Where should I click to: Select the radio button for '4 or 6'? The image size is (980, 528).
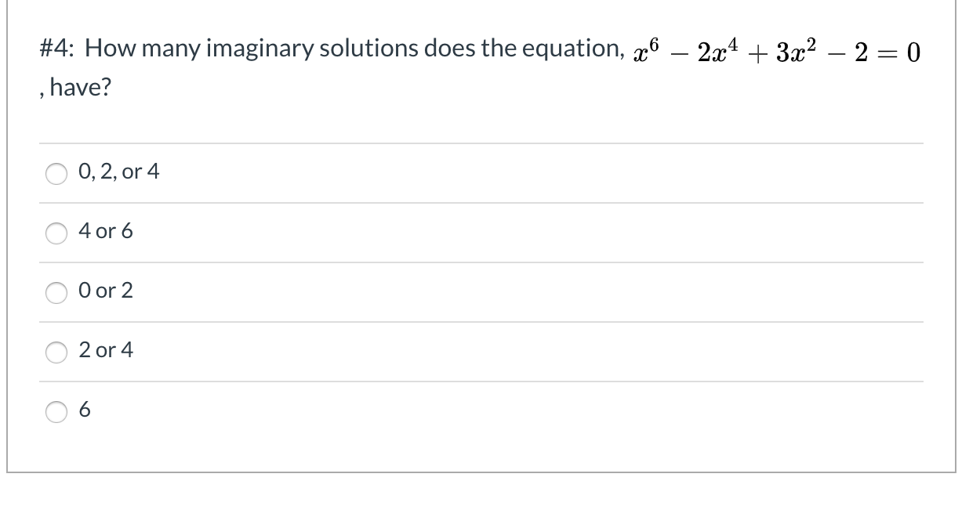56,233
